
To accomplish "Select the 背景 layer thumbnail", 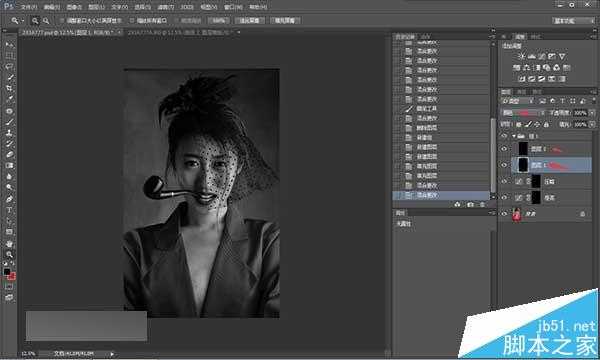I will click(517, 214).
